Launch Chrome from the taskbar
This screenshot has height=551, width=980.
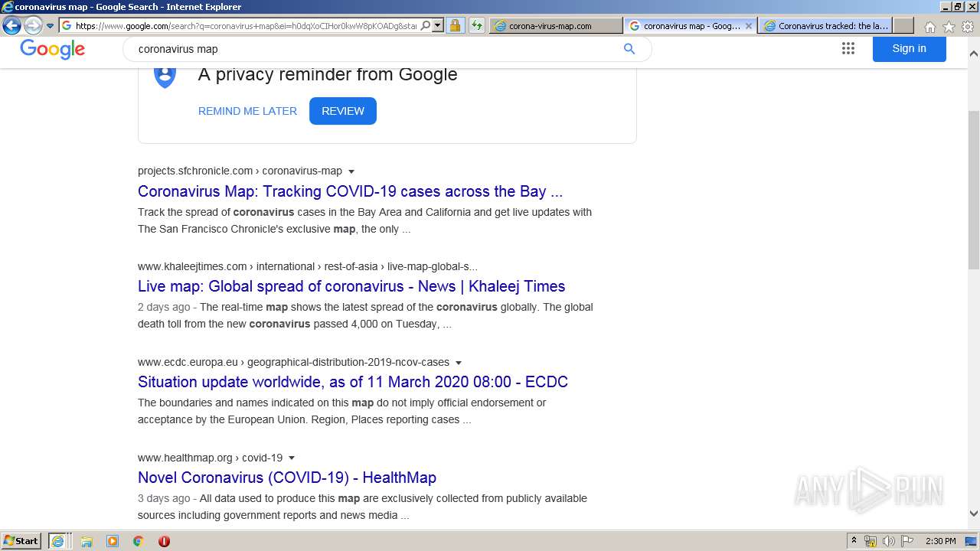pyautogui.click(x=138, y=541)
